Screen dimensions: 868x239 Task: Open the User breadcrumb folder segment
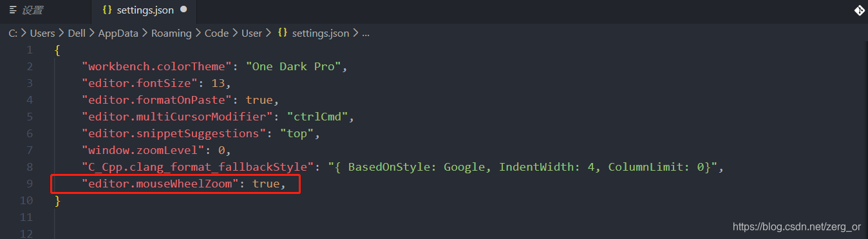[252, 33]
